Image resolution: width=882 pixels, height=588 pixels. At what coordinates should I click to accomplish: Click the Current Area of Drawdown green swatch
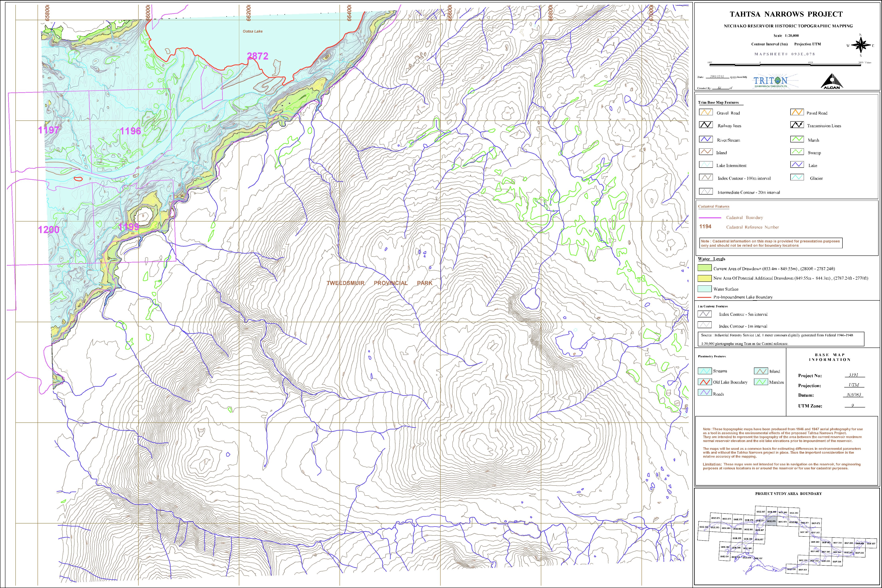(704, 268)
